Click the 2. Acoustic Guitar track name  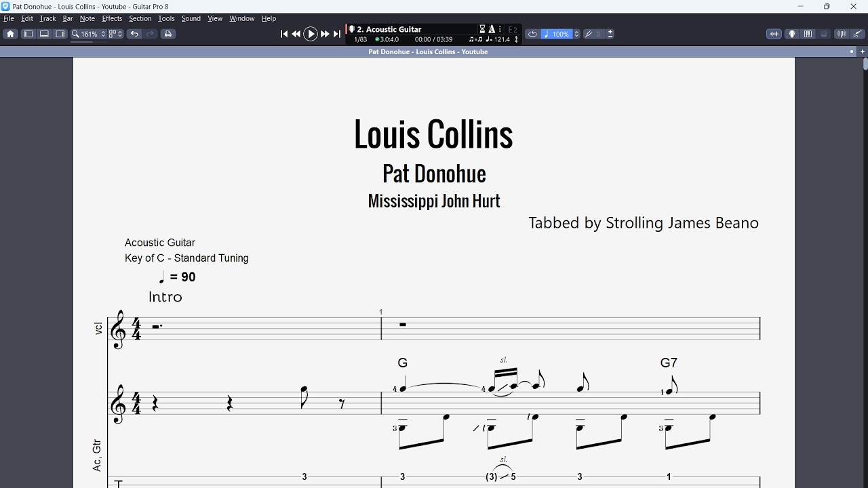pyautogui.click(x=389, y=29)
